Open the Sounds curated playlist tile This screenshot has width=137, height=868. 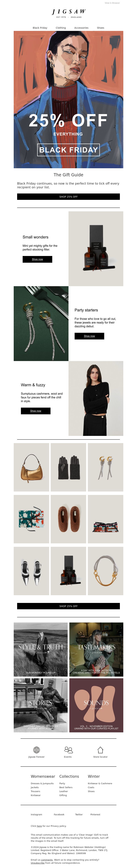point(96,705)
